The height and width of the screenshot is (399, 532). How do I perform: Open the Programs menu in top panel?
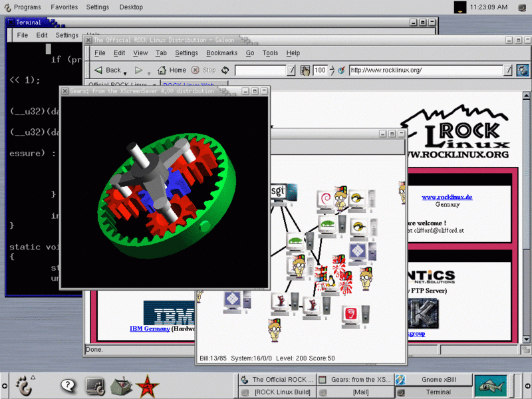[27, 7]
